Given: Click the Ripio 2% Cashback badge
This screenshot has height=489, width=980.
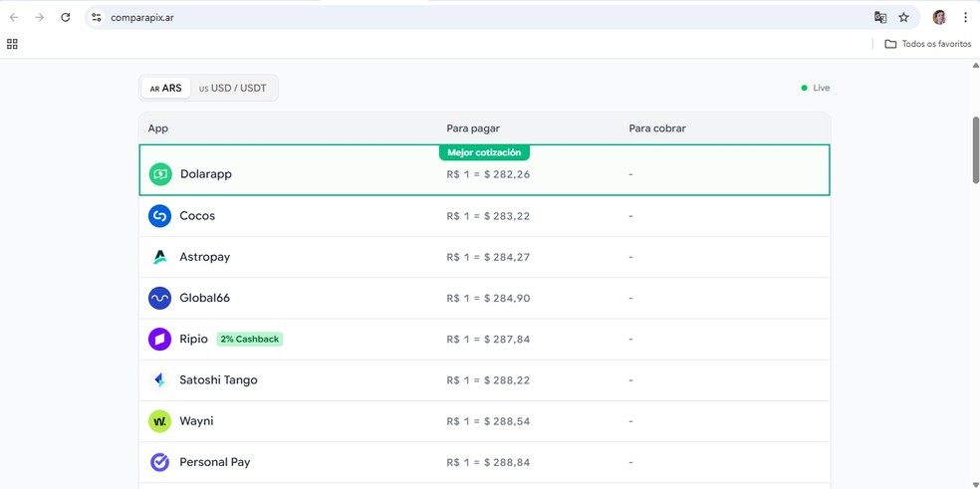Looking at the screenshot, I should tap(250, 340).
